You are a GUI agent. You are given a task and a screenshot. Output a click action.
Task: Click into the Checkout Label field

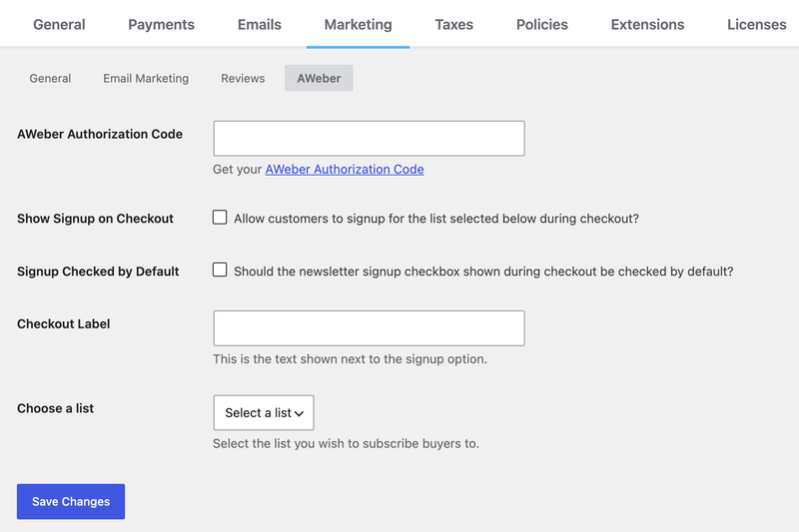tap(369, 328)
